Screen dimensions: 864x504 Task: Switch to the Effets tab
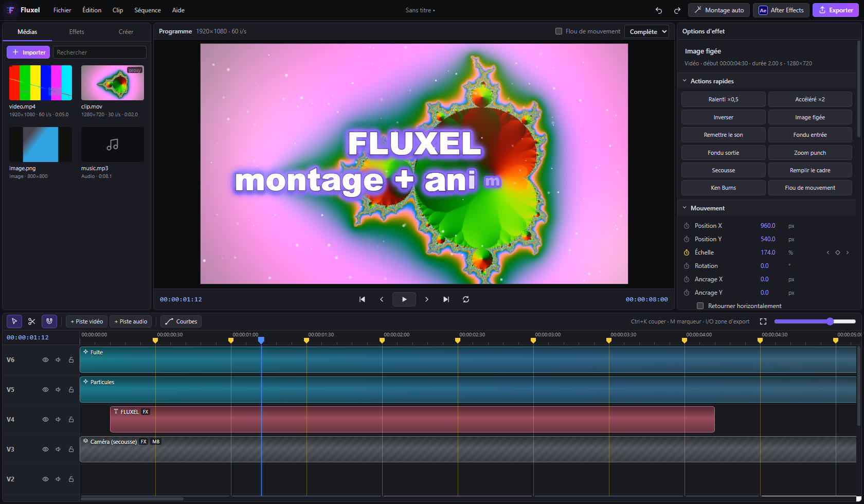click(x=77, y=32)
